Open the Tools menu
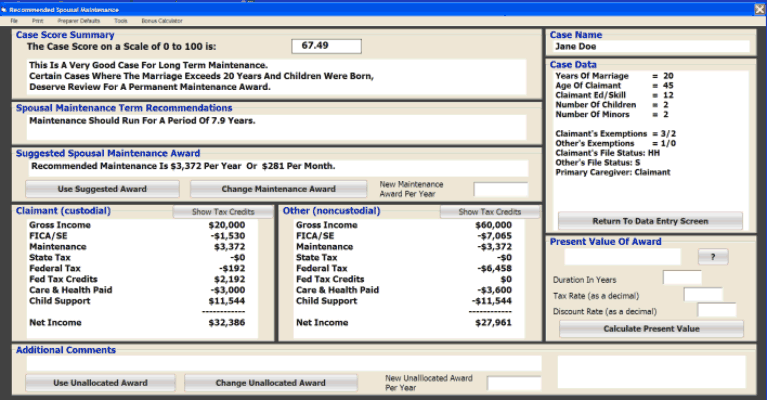Image resolution: width=767 pixels, height=400 pixels. pyautogui.click(x=120, y=20)
